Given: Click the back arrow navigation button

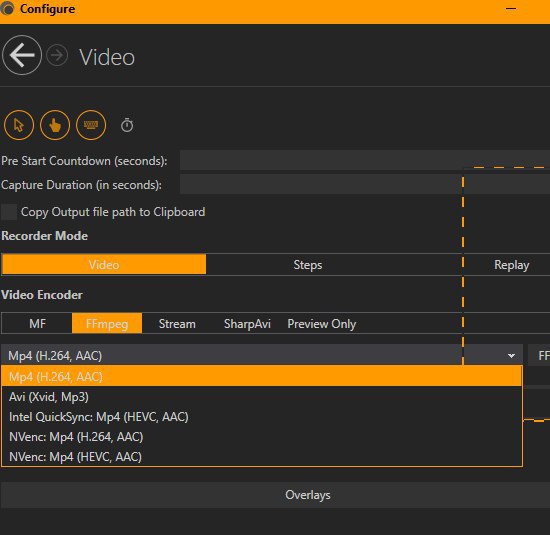Looking at the screenshot, I should (x=22, y=55).
